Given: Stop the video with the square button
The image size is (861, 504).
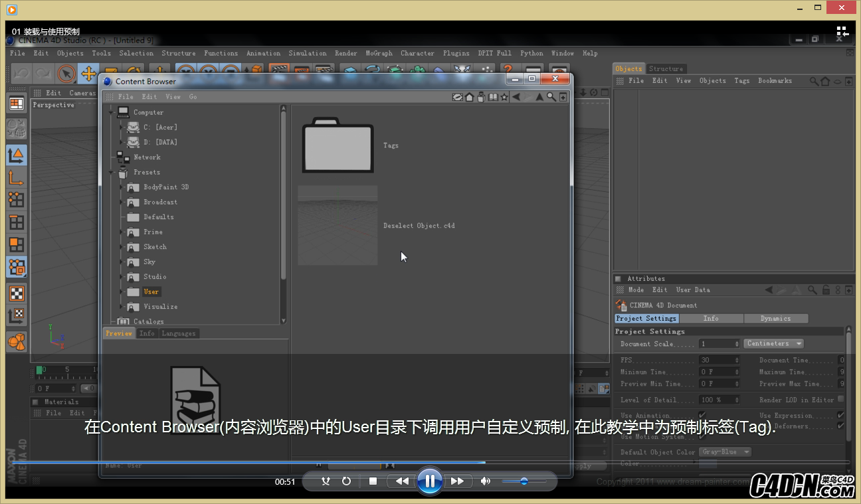Looking at the screenshot, I should (373, 481).
